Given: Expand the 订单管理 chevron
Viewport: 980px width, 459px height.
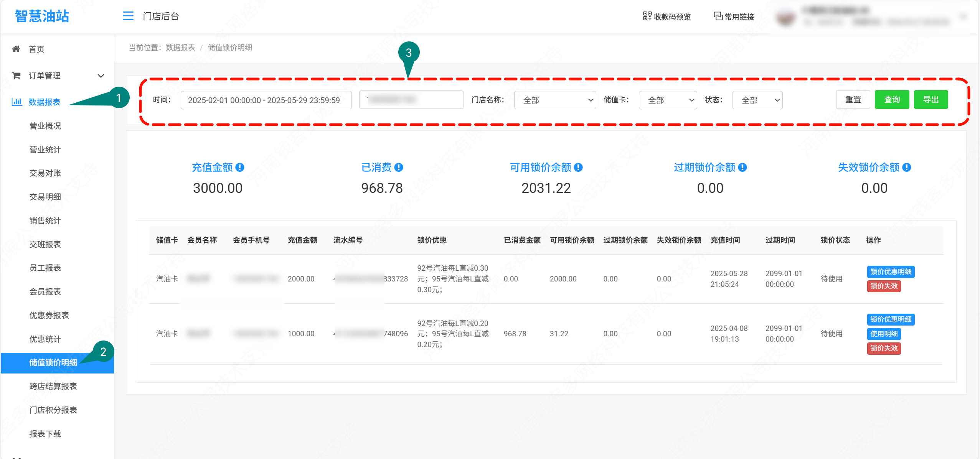Looking at the screenshot, I should click(101, 76).
